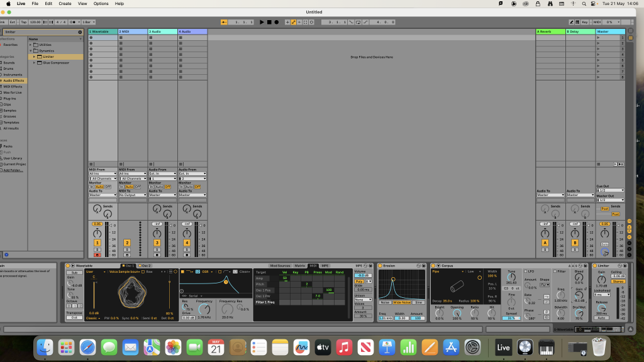Click the Key map mode button
Viewport: 644px width, 362px height.
(584, 22)
